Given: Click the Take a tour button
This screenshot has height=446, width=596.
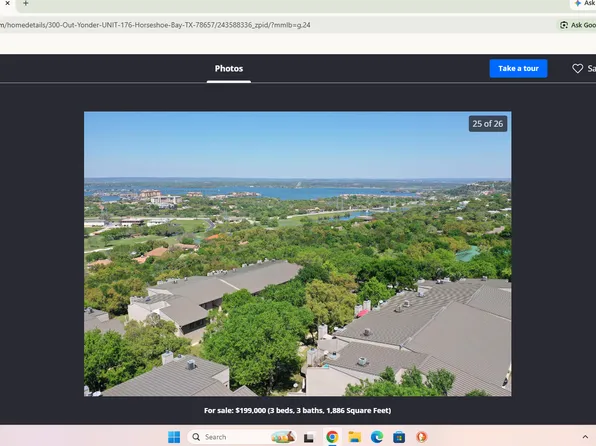Looking at the screenshot, I should click(x=518, y=68).
